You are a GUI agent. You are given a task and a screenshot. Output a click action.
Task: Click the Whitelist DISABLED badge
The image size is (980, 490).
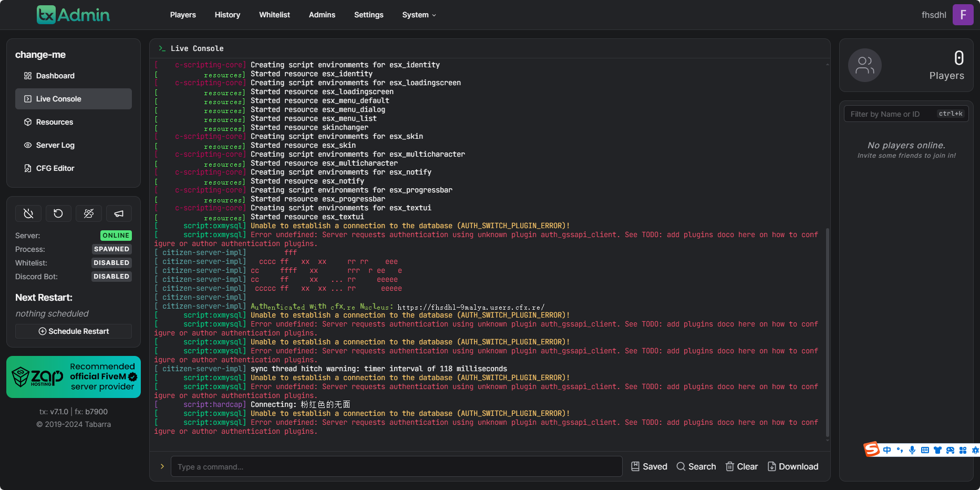[111, 263]
